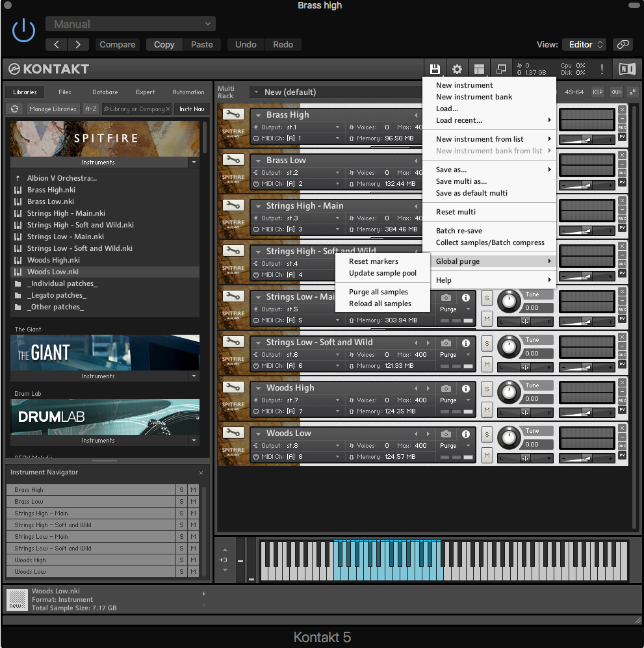Click the minimized view icon in Kontakt header
The height and width of the screenshot is (648, 644).
pos(501,69)
